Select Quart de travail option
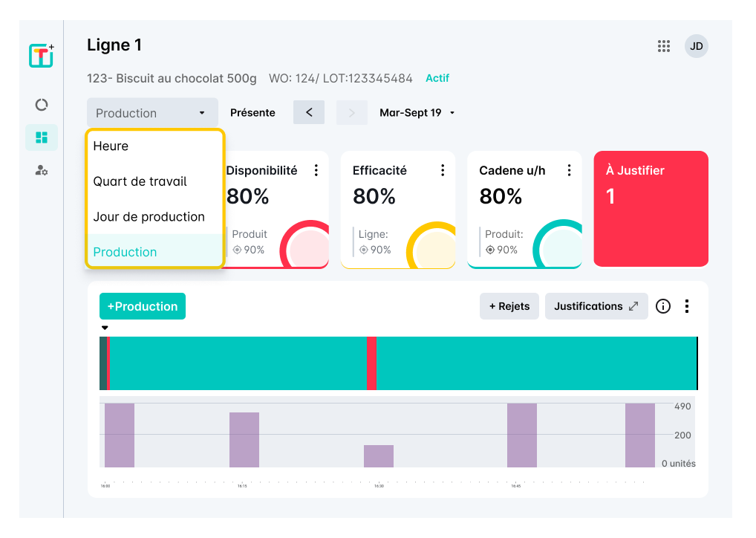756x538 pixels. tap(154, 181)
